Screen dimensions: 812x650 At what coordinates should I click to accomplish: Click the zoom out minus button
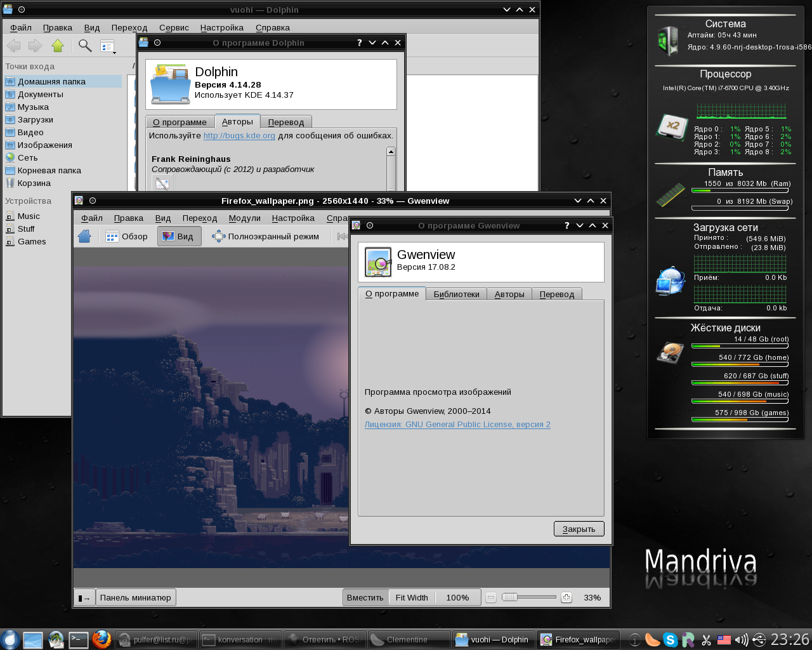(491, 597)
